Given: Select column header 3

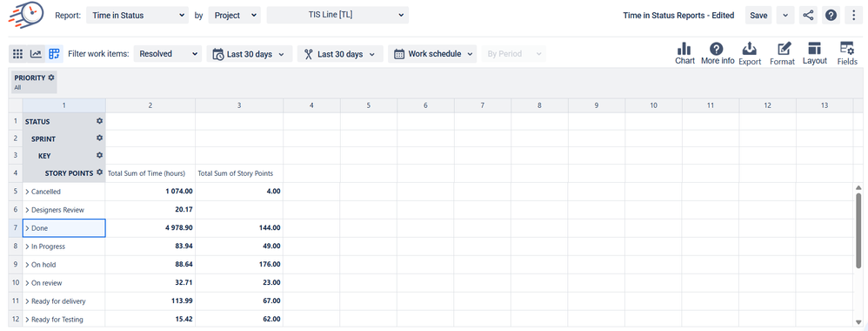Looking at the screenshot, I should click(x=239, y=105).
